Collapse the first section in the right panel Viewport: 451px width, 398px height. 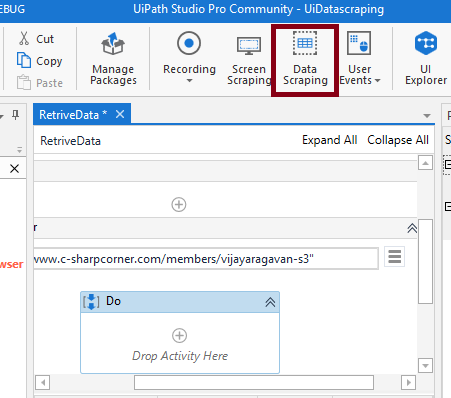point(448,164)
